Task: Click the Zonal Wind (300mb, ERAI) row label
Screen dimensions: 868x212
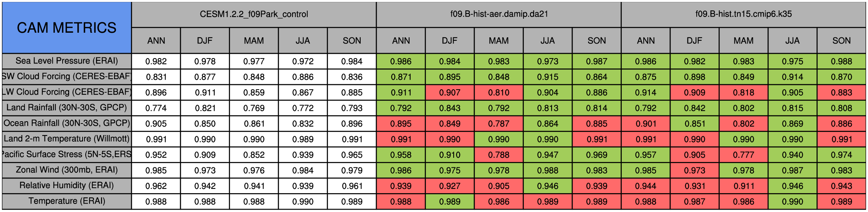Action: 66,170
